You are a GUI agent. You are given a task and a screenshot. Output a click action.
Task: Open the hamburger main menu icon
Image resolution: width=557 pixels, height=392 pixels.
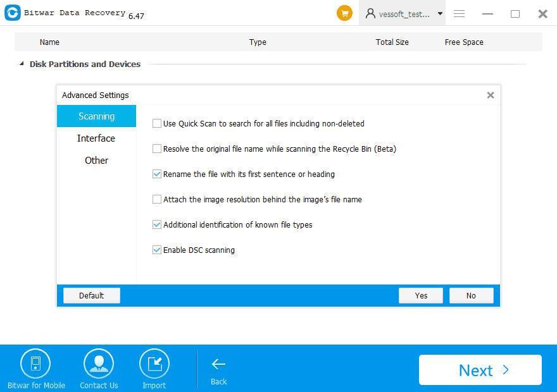point(459,13)
